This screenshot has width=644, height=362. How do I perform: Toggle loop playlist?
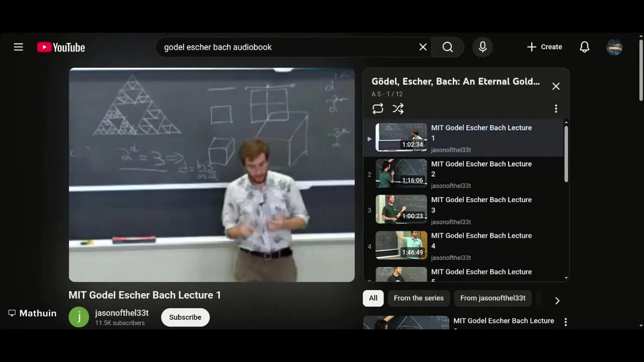(x=378, y=109)
